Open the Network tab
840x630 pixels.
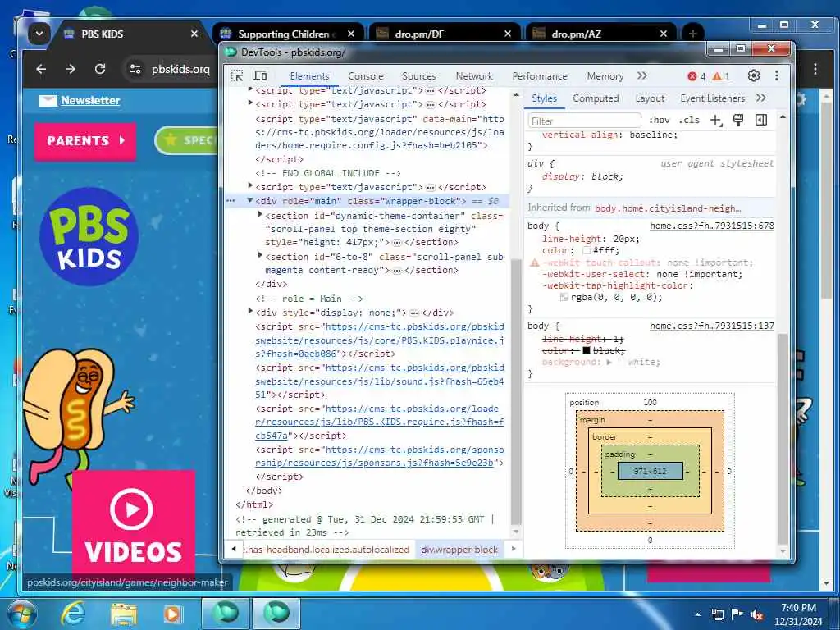pyautogui.click(x=474, y=76)
